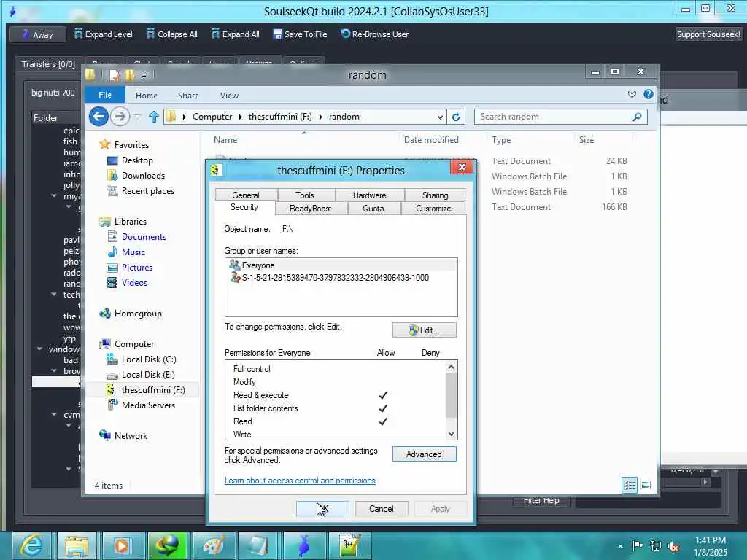The height and width of the screenshot is (560, 747).
Task: Switch to the Quota tab
Action: click(x=373, y=209)
